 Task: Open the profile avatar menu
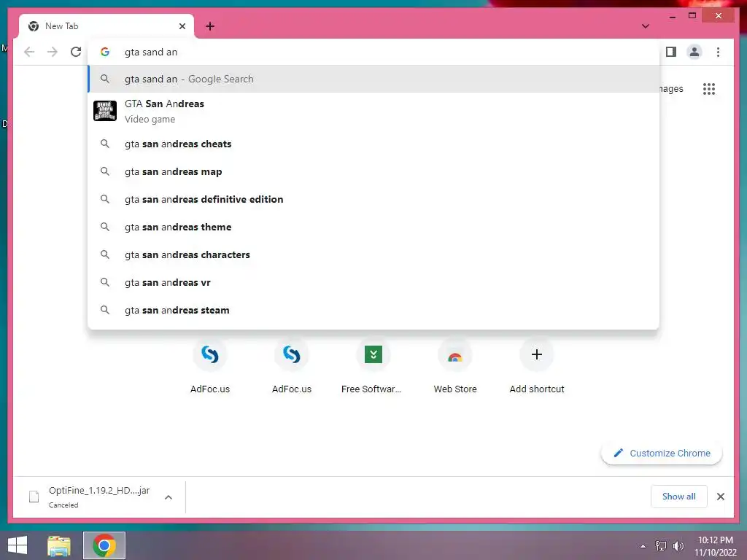click(694, 52)
